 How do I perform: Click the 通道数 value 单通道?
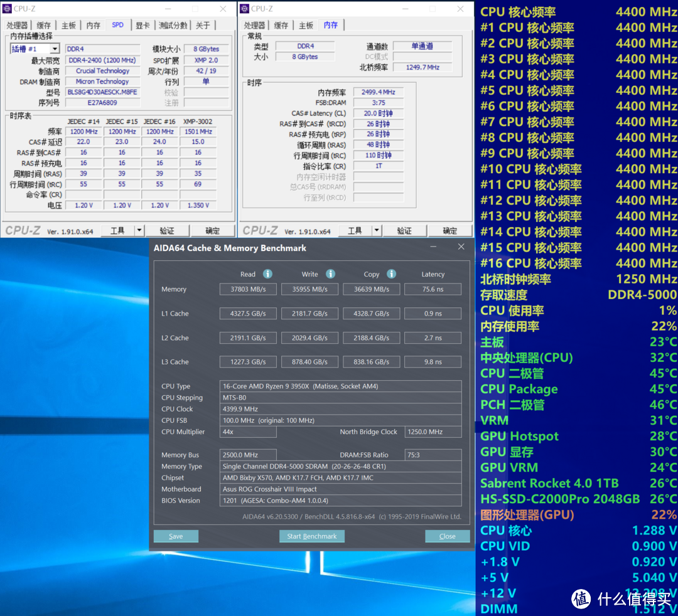coord(422,46)
